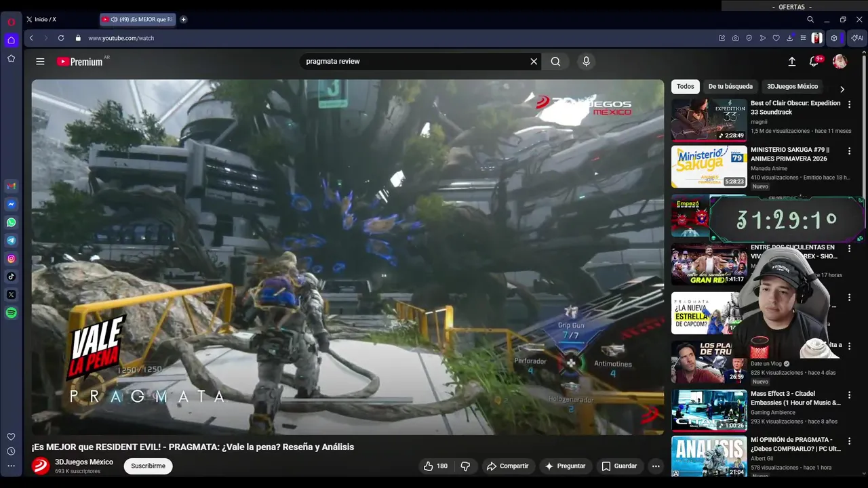
Task: Open the YouTube Premium logo home
Action: click(x=80, y=62)
